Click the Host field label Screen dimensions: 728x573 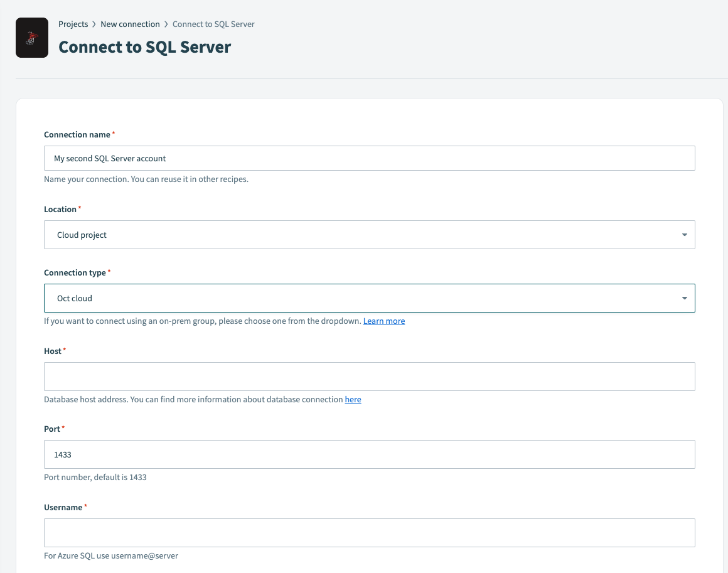pos(51,351)
